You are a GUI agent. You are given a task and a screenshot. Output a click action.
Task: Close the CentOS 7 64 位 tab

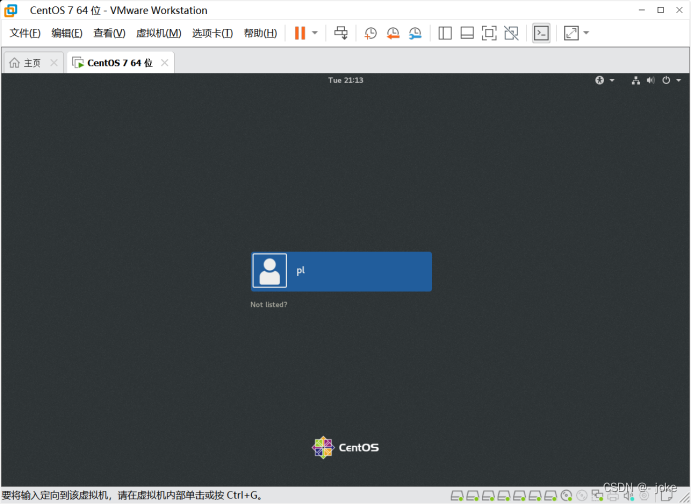[x=165, y=63]
